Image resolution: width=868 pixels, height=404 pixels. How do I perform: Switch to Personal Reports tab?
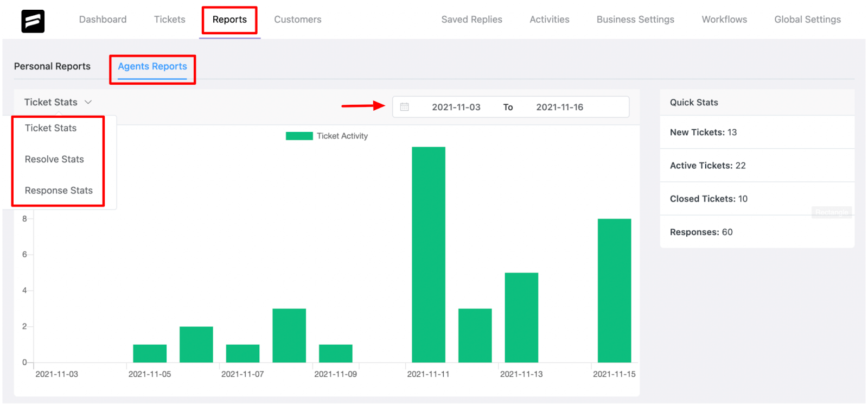pos(52,66)
